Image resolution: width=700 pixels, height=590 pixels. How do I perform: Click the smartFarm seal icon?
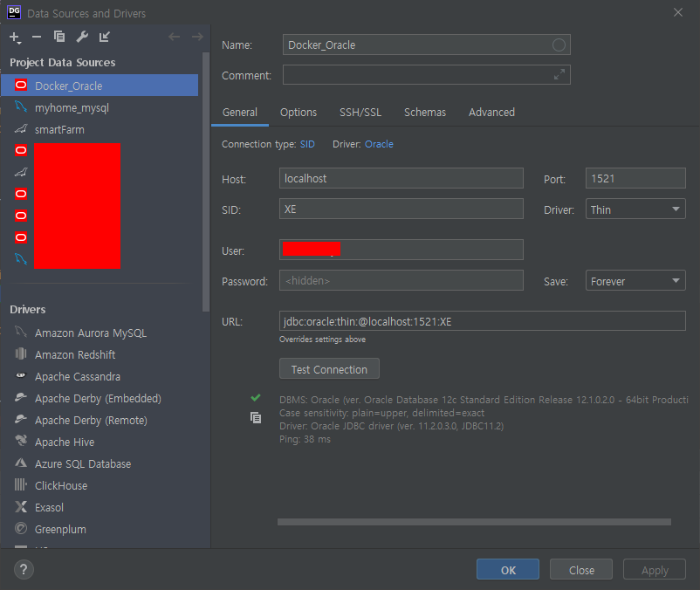click(21, 129)
